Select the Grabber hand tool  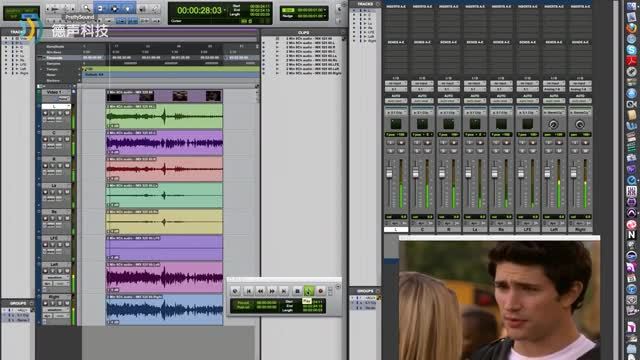point(128,9)
